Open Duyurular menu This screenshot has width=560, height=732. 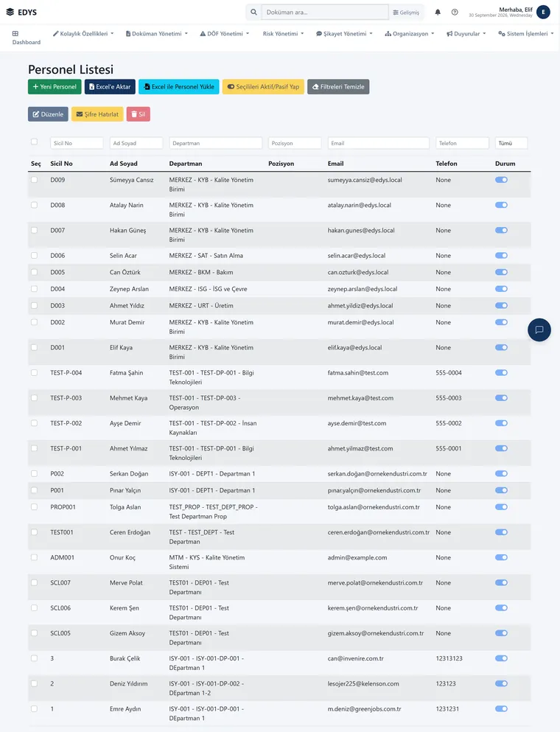(466, 34)
